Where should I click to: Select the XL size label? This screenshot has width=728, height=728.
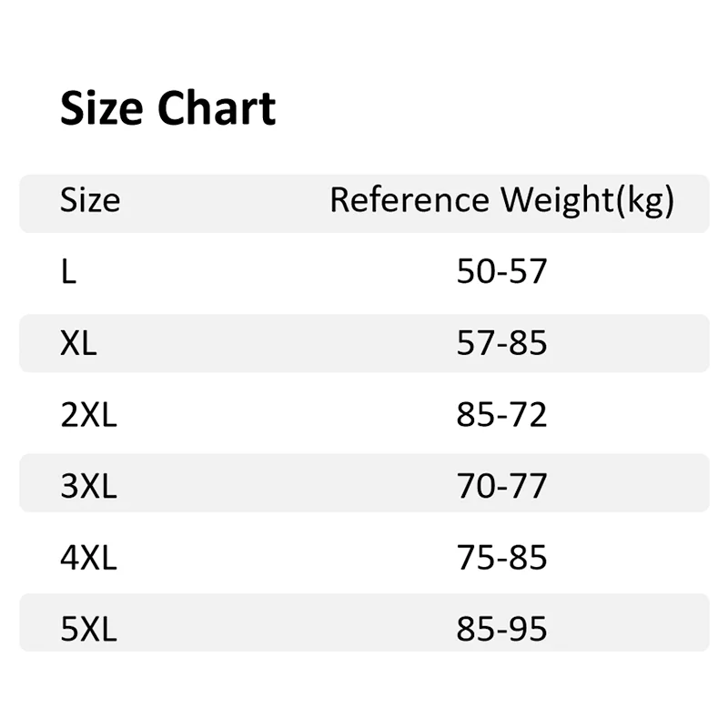click(78, 343)
